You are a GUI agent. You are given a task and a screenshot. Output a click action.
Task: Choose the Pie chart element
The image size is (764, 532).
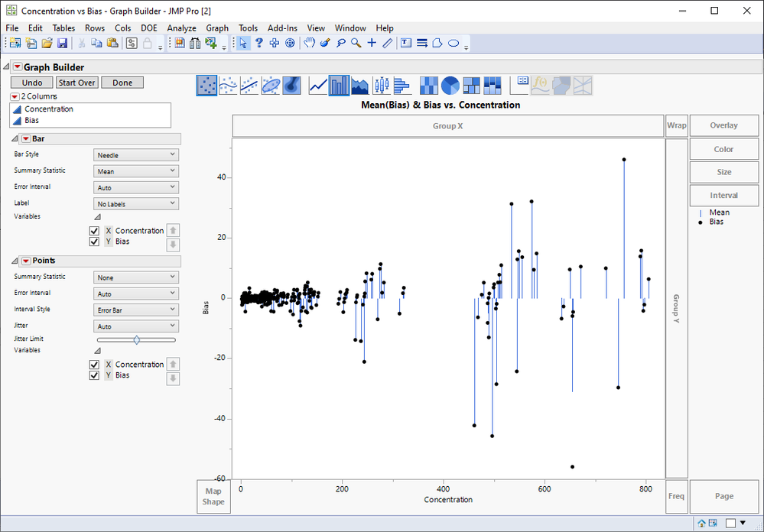pyautogui.click(x=450, y=86)
